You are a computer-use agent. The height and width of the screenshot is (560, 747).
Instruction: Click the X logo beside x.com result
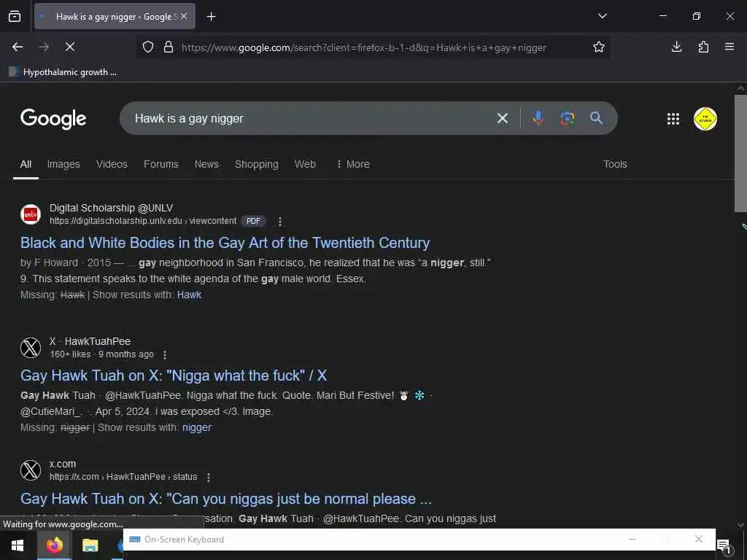coord(31,470)
